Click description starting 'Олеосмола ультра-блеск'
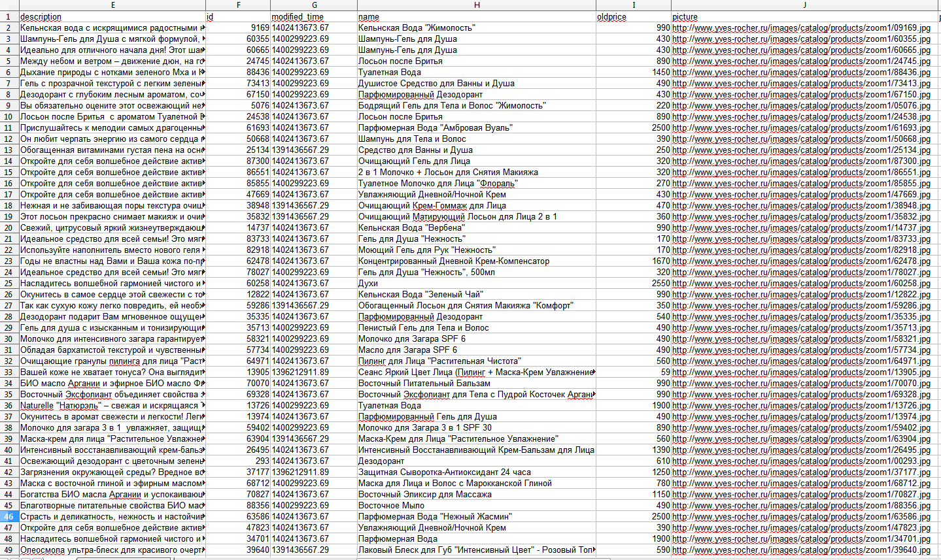Viewport: 941px width, 560px height. pyautogui.click(x=112, y=550)
